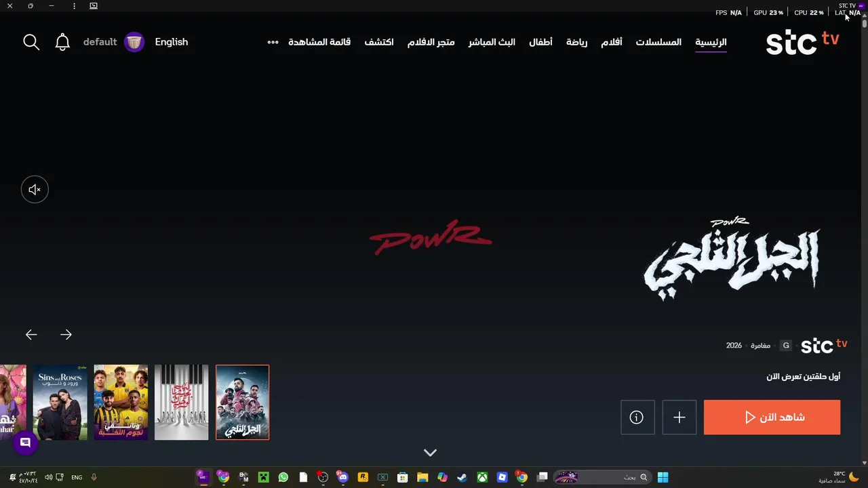Open متجر الافلام movie store
This screenshot has height=488, width=868.
[431, 42]
